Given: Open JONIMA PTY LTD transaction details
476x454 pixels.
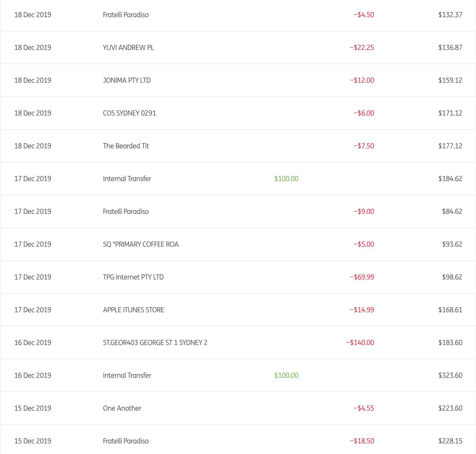Looking at the screenshot, I should click(x=127, y=80).
